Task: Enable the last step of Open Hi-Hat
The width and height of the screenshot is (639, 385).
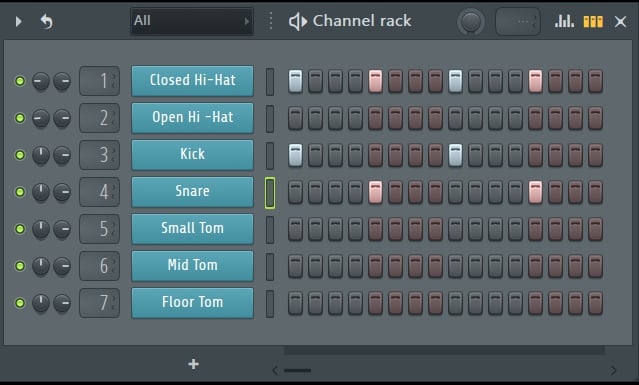Action: click(595, 118)
